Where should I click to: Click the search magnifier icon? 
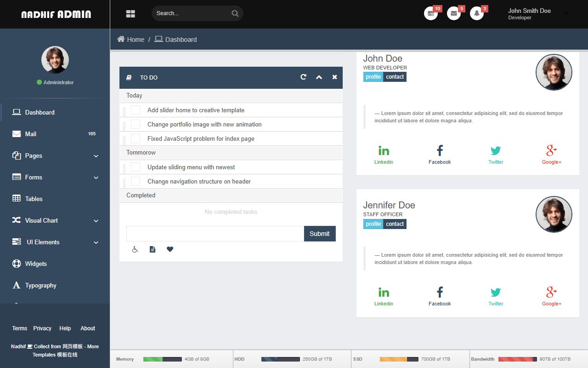coord(235,13)
